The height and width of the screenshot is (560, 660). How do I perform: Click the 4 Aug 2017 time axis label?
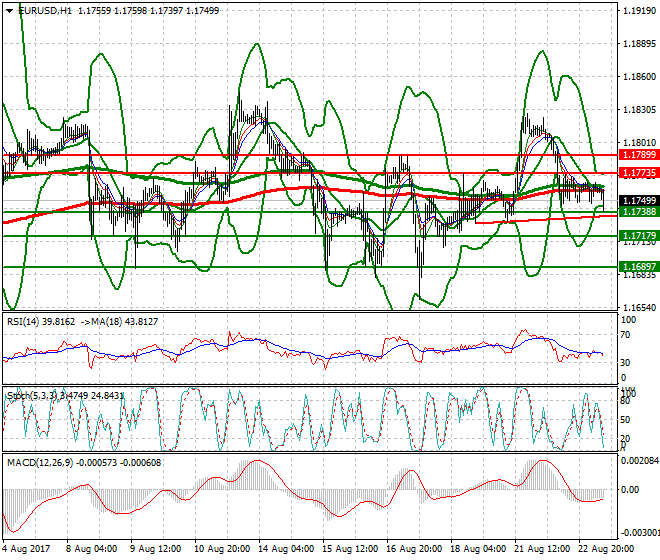point(26,549)
